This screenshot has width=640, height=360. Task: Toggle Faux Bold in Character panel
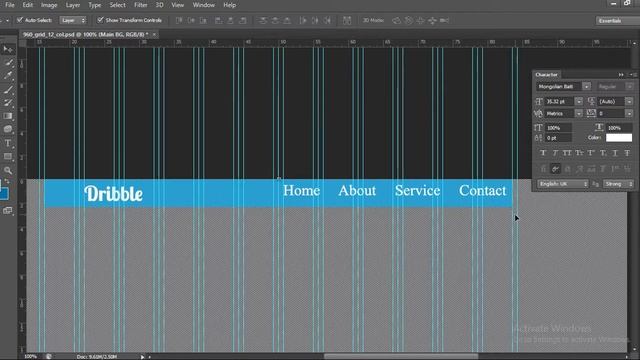543,153
